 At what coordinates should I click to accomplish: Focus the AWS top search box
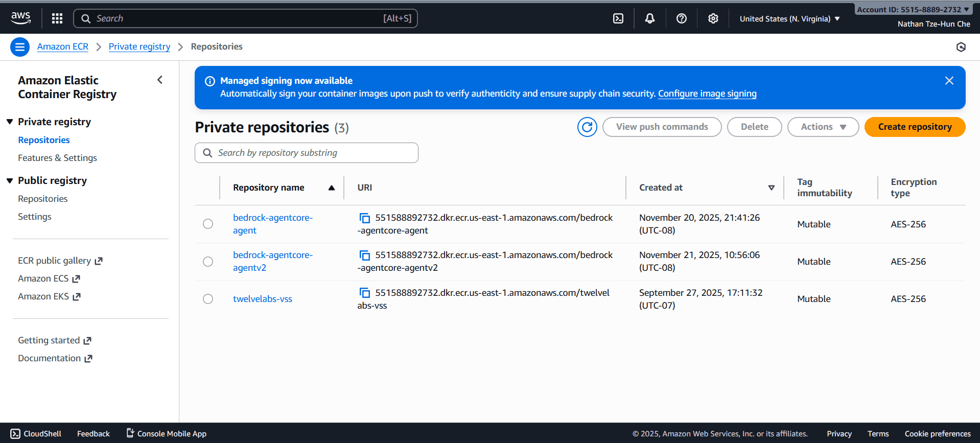click(x=245, y=18)
